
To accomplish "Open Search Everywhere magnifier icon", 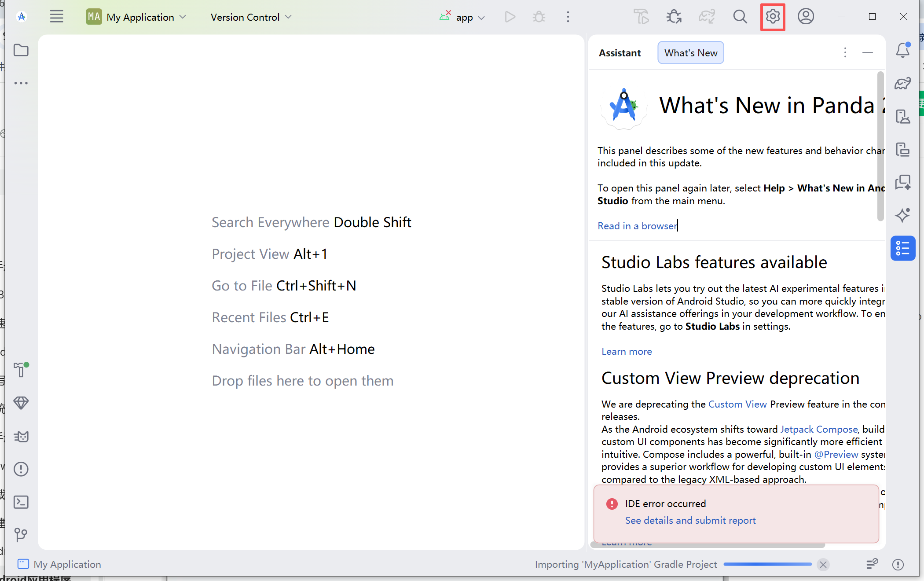I will pyautogui.click(x=740, y=17).
